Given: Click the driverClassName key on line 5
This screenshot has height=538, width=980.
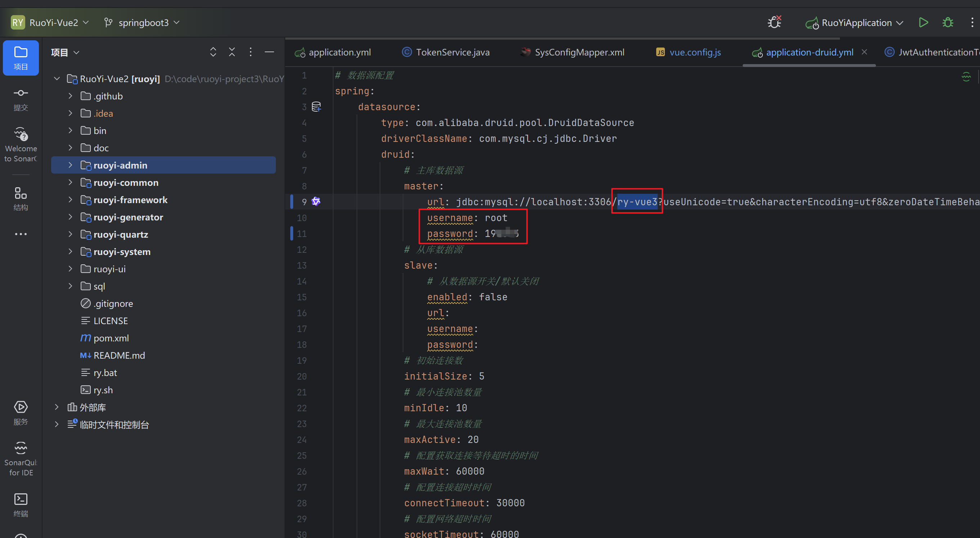Looking at the screenshot, I should coord(424,139).
